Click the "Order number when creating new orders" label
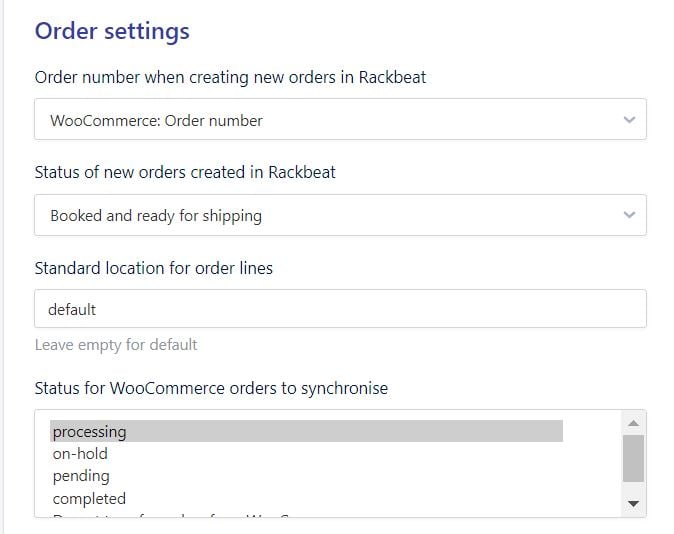This screenshot has width=674, height=534. coord(230,77)
